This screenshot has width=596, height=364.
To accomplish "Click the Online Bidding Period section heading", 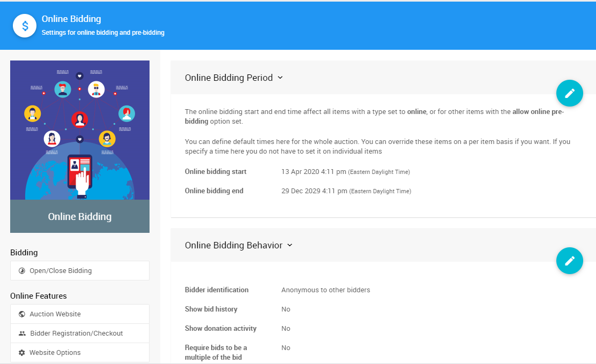I will (229, 78).
